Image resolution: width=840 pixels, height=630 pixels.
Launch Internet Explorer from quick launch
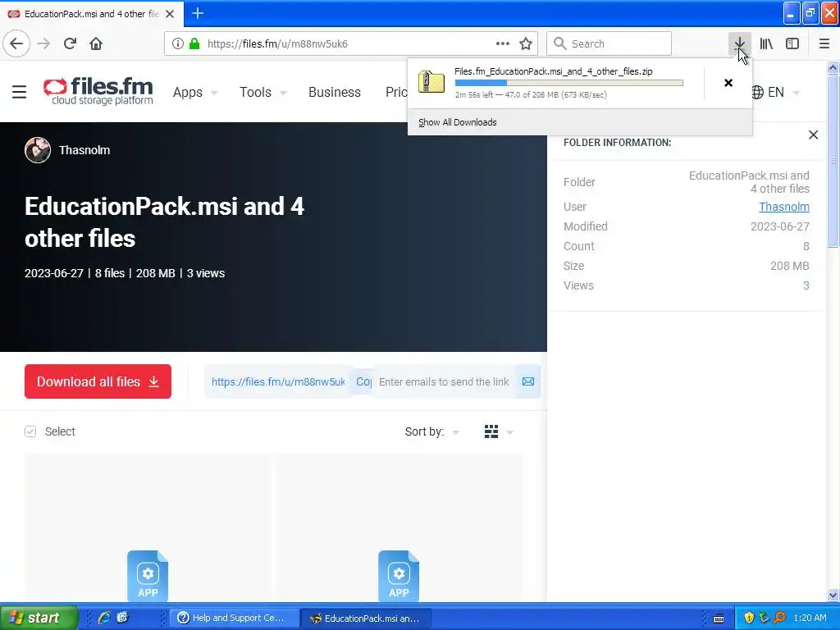coord(104,618)
